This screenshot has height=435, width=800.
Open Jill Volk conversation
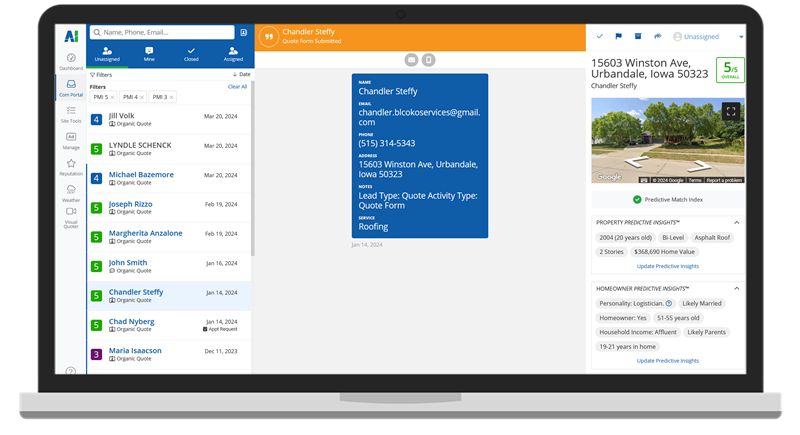coord(169,120)
